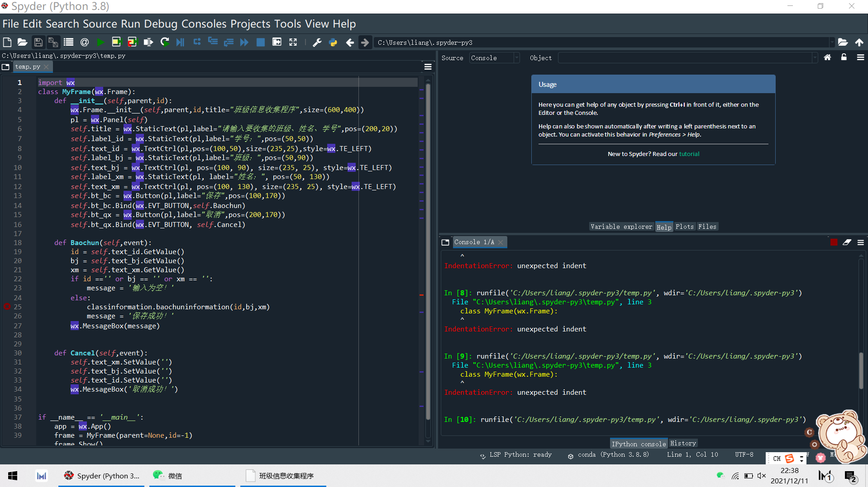Open WeChat from the taskbar

pos(167,476)
